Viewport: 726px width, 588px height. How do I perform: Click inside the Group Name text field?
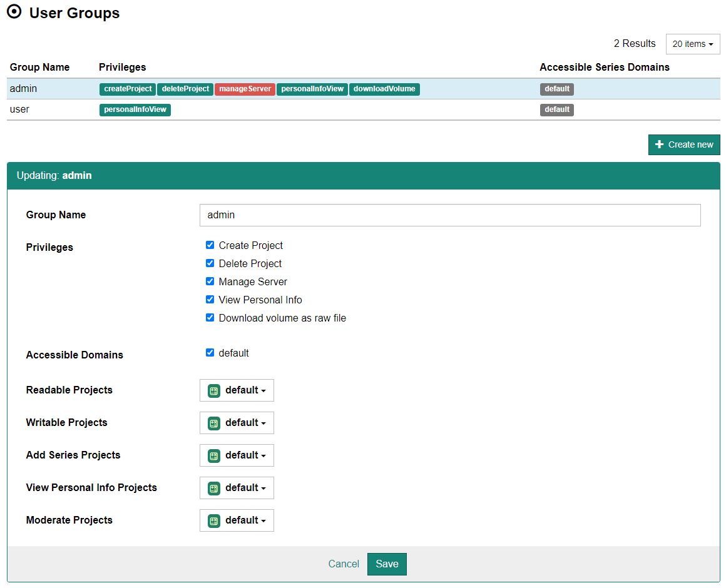click(449, 215)
